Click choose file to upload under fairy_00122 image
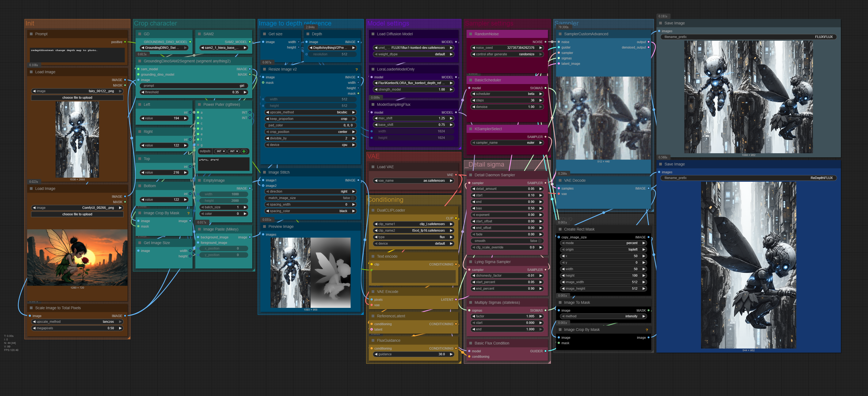The width and height of the screenshot is (868, 396). pos(77,98)
